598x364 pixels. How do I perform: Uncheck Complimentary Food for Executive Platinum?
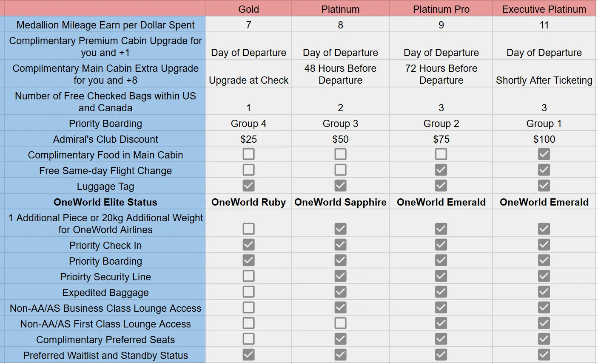(544, 154)
